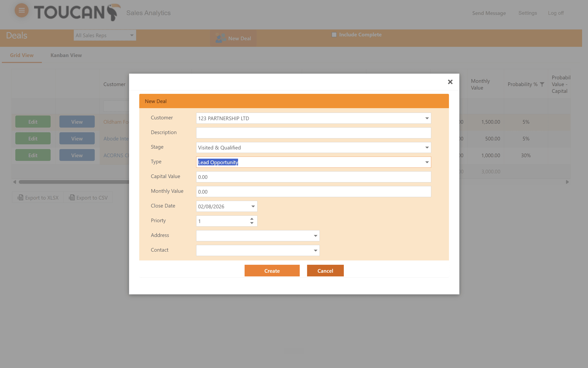Expand the Stage dropdown
The image size is (588, 368).
[427, 147]
